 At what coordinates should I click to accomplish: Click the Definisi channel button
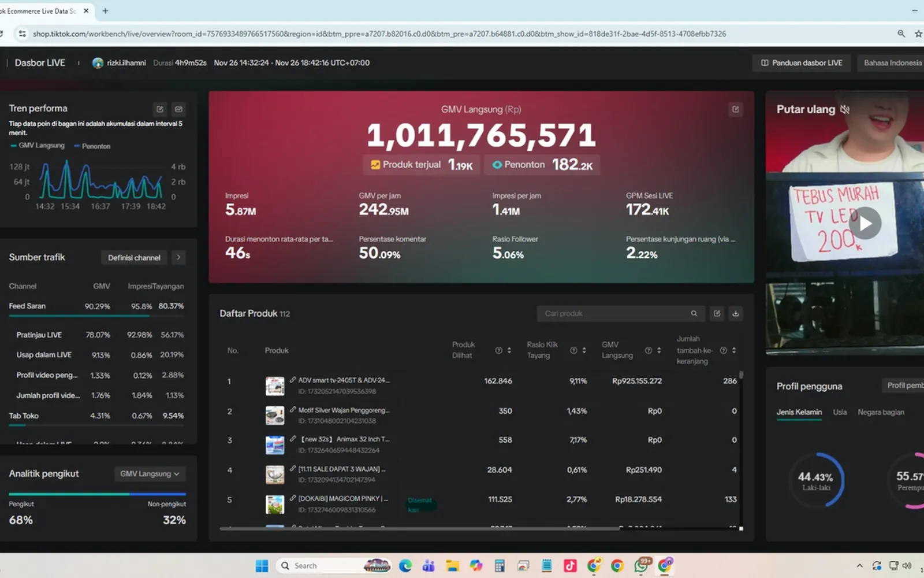[x=134, y=257]
